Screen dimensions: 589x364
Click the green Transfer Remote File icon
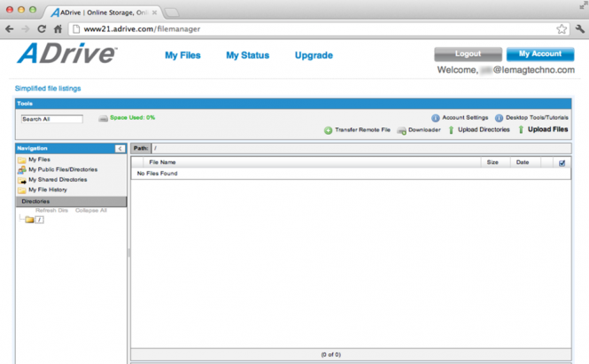[x=329, y=130]
